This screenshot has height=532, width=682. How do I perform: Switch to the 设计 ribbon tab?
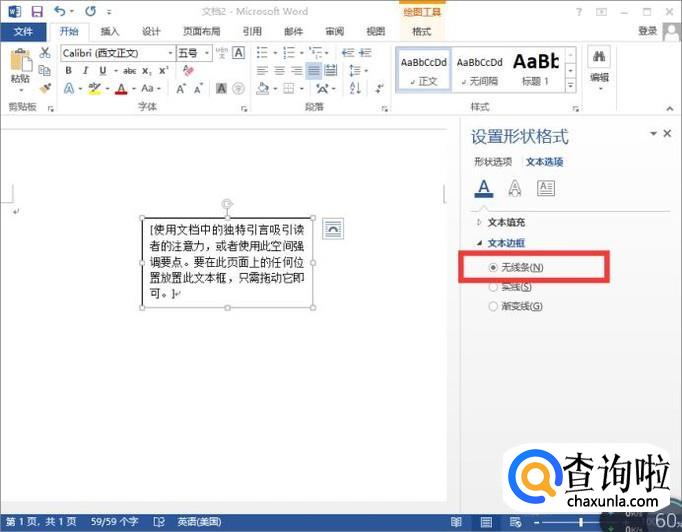pos(151,31)
